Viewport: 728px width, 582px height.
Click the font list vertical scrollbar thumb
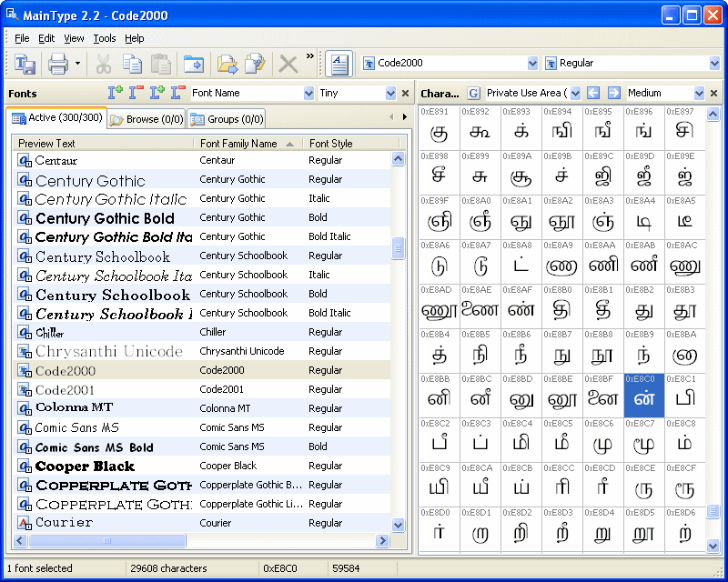coord(398,248)
